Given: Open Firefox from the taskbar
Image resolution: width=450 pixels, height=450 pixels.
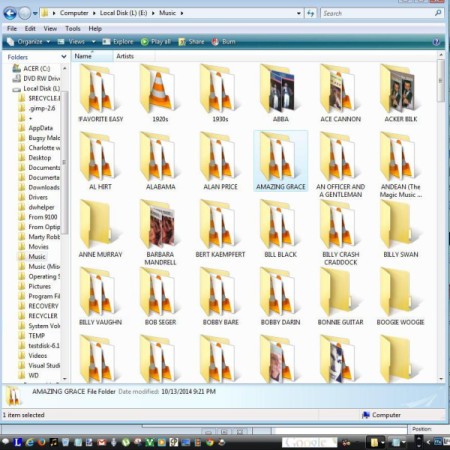Looking at the screenshot, I should click(42, 442).
